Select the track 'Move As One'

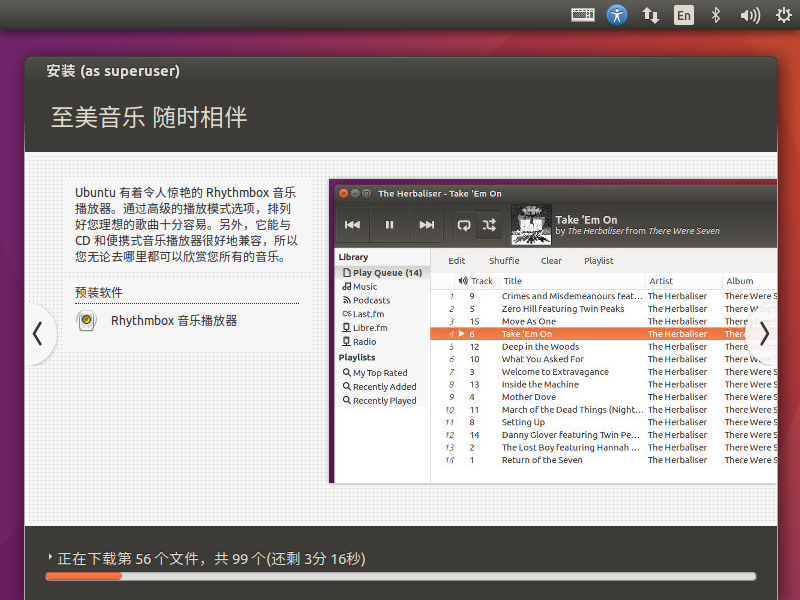pos(604,321)
